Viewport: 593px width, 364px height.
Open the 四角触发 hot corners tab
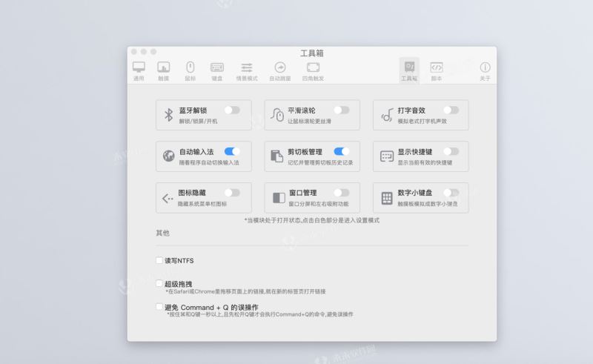313,71
